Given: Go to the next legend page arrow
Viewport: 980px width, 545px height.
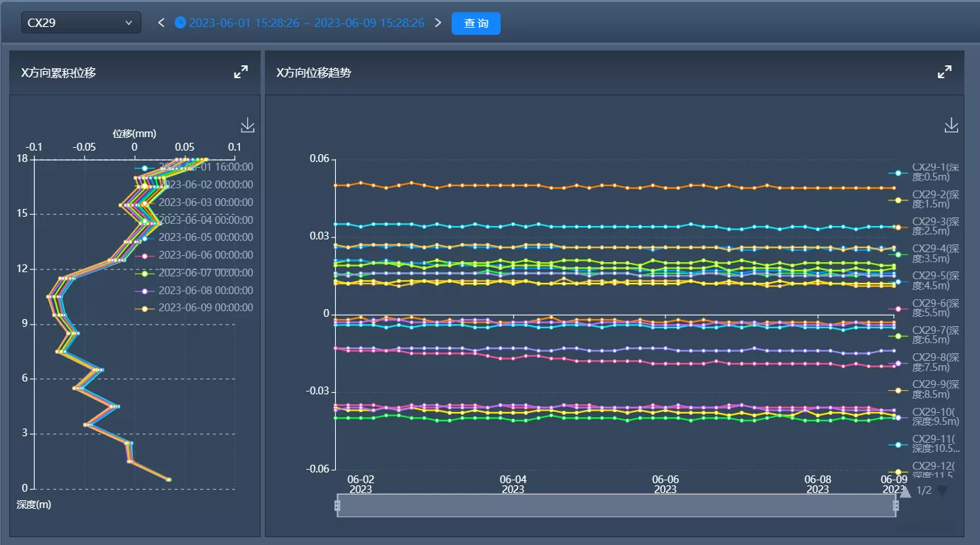Looking at the screenshot, I should coord(942,491).
